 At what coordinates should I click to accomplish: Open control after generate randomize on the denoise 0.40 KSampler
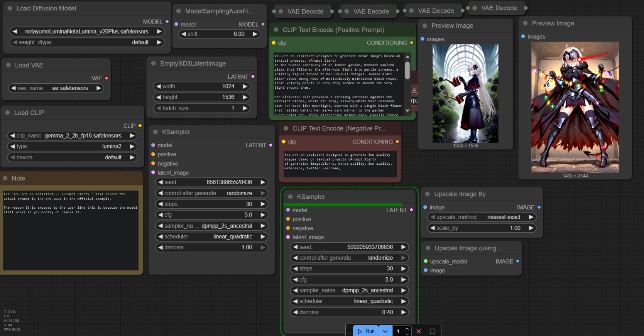(x=349, y=258)
